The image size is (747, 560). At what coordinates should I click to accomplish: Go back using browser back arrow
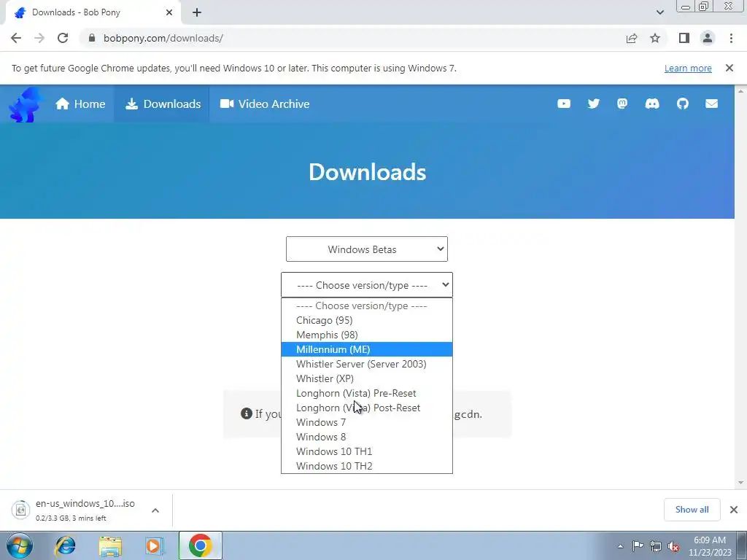pos(16,38)
